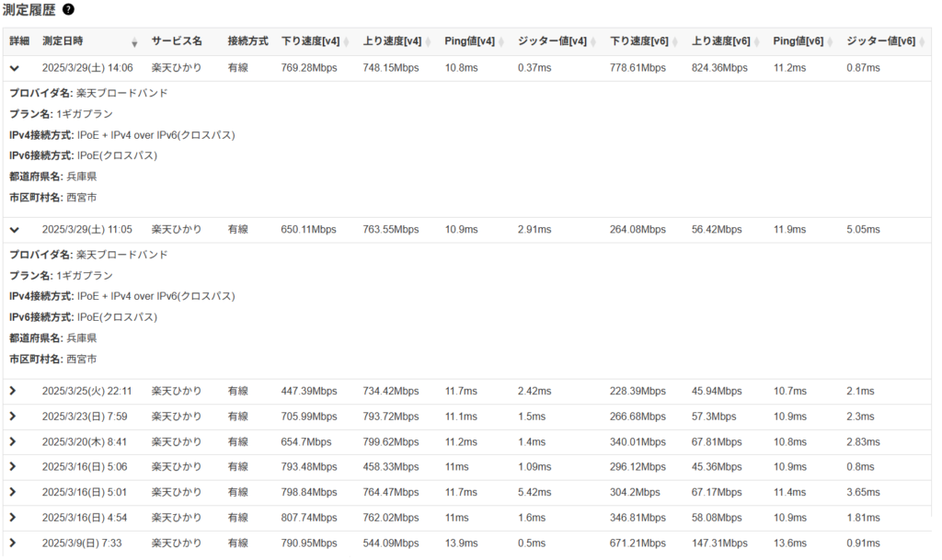
Task: Click sort icon on 下り速度[v6] header
Action: pyautogui.click(x=675, y=42)
